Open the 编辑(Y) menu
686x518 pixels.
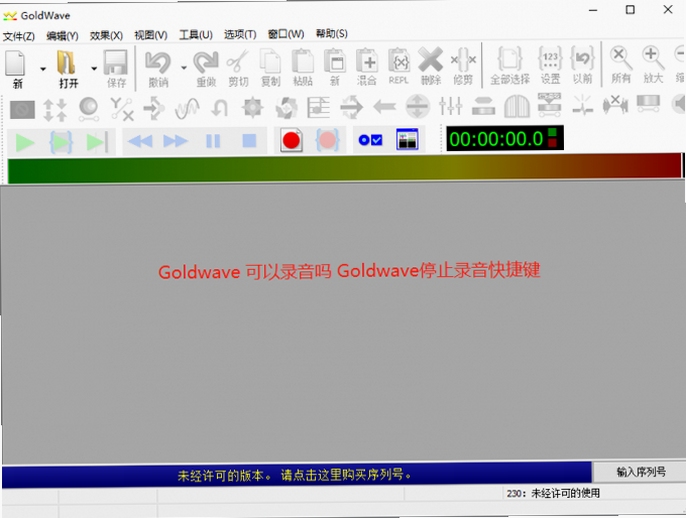(x=63, y=35)
